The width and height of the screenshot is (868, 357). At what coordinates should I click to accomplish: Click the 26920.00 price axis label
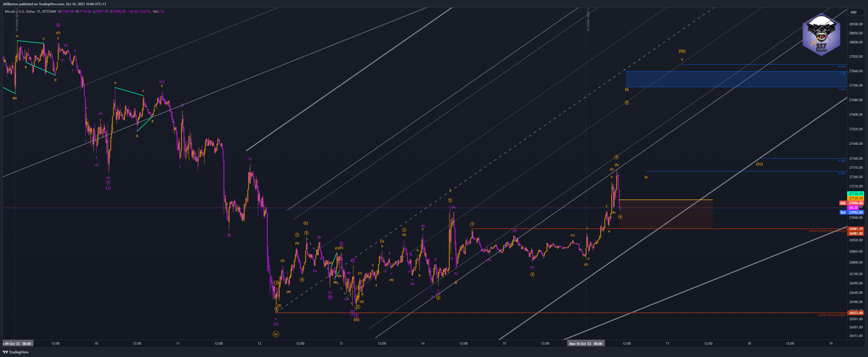(x=856, y=240)
